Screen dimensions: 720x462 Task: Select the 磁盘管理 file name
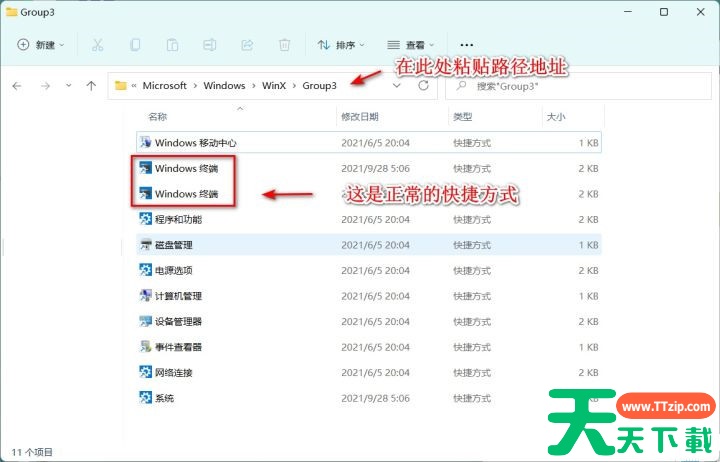click(x=174, y=245)
